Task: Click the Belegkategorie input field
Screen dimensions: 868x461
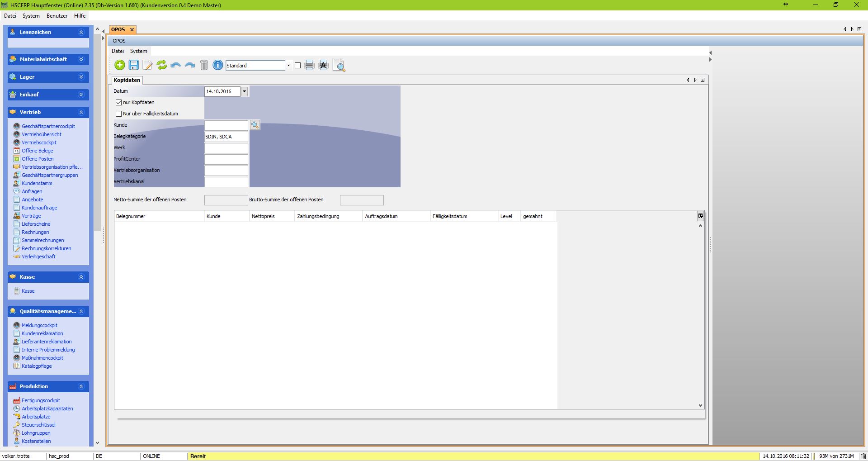Action: pyautogui.click(x=226, y=137)
